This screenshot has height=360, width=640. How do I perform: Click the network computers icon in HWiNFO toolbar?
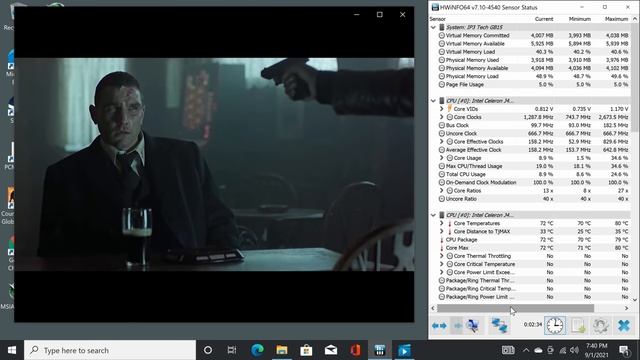[499, 326]
